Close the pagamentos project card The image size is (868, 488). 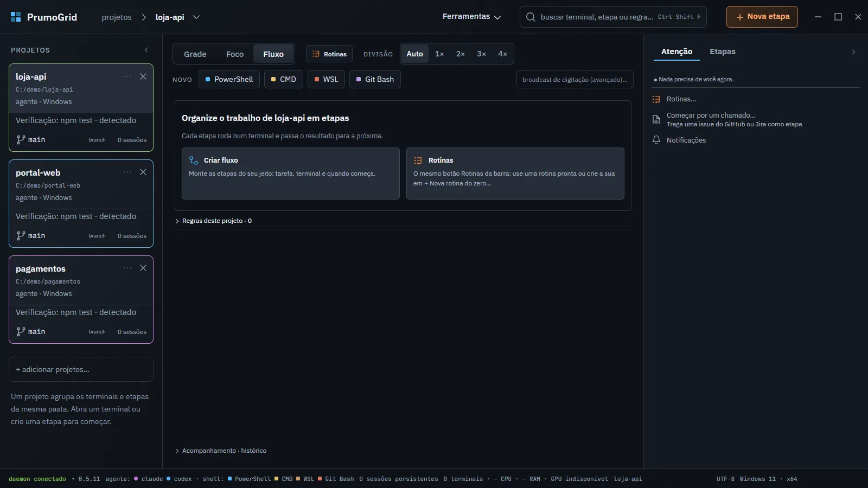click(143, 268)
